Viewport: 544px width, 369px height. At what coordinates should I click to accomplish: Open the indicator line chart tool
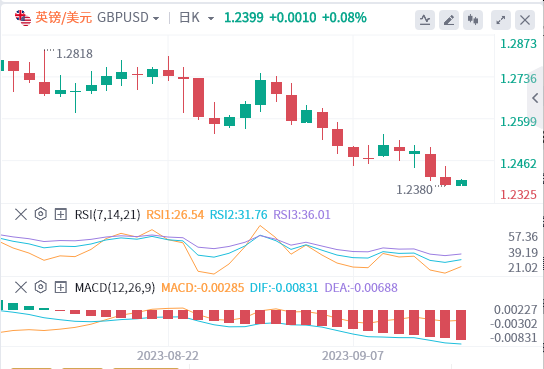tap(425, 20)
